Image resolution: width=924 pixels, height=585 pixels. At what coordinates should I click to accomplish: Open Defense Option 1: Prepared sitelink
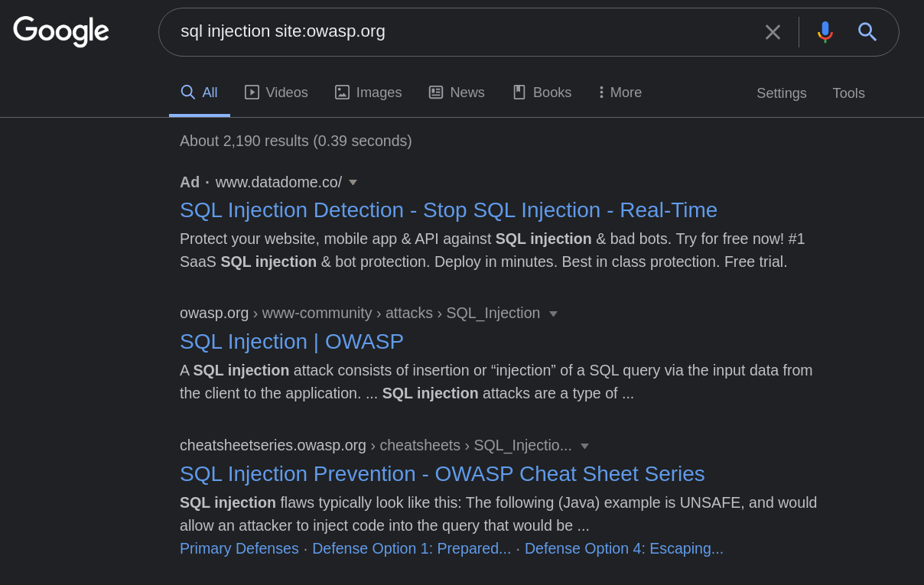click(x=412, y=549)
